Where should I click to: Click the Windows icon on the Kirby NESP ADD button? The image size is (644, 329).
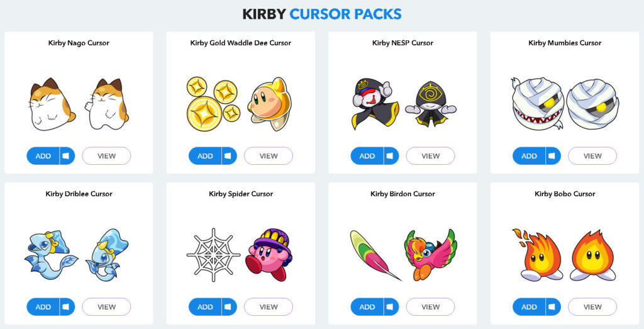pos(390,156)
